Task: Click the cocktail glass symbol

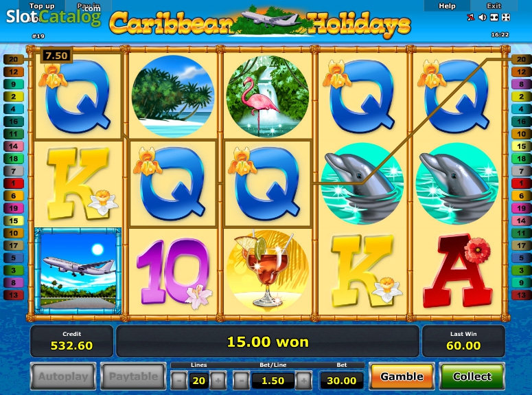Action: coord(267,270)
